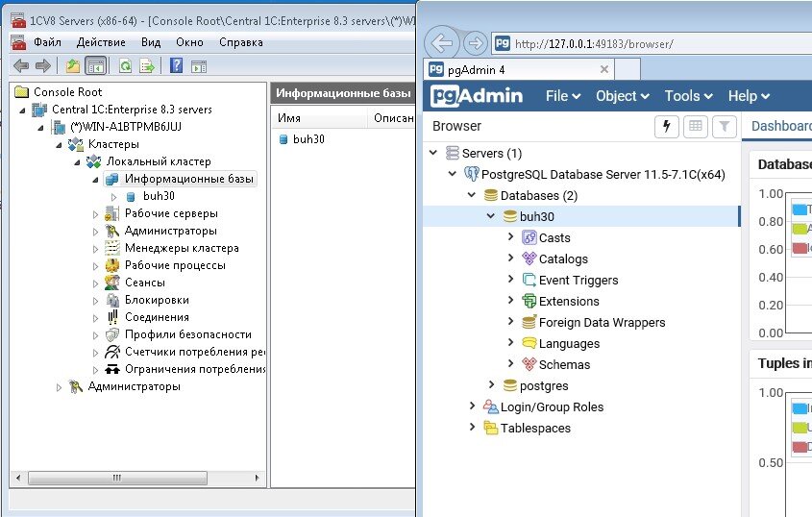The image size is (812, 517).
Task: Click the Event Triggers node icon
Action: (529, 280)
